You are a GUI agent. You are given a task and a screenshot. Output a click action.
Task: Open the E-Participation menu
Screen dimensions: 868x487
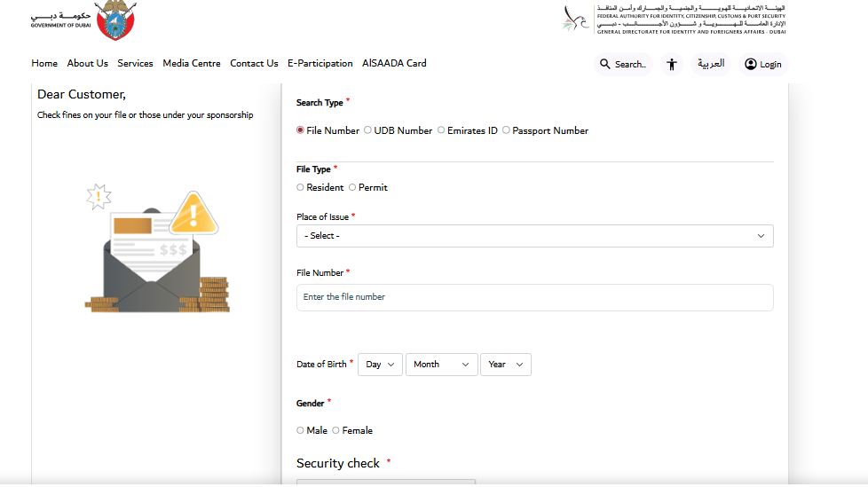[x=320, y=63]
